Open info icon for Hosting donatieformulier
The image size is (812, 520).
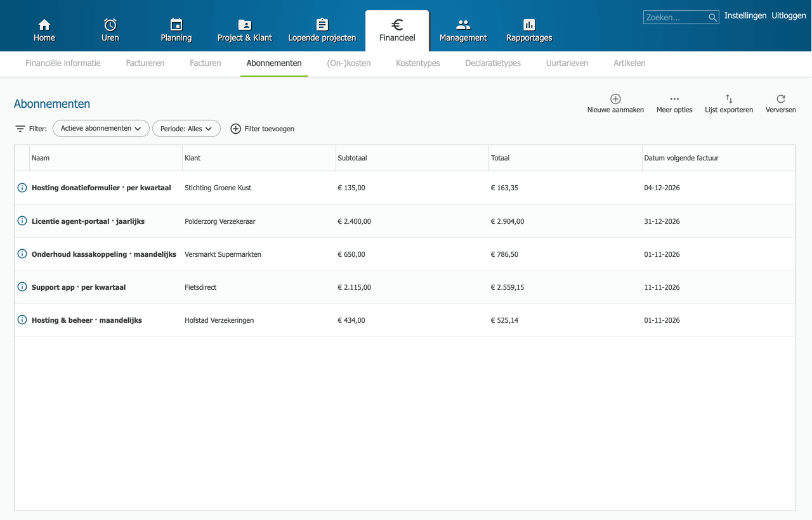tap(22, 188)
